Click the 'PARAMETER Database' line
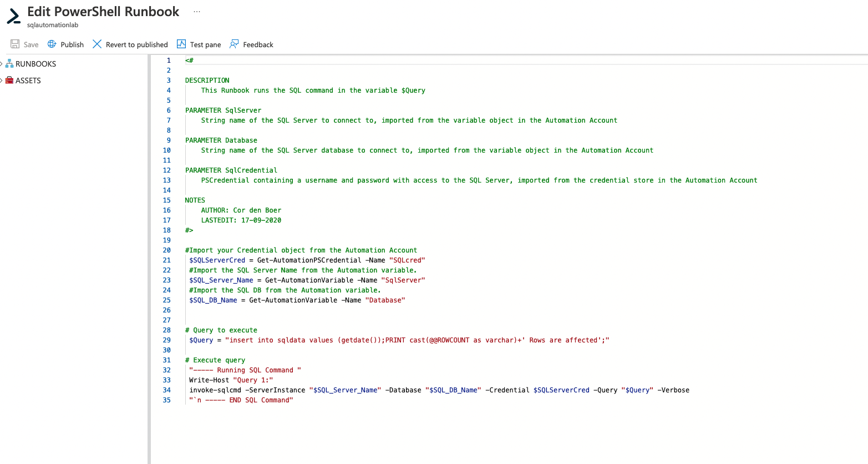 (221, 140)
